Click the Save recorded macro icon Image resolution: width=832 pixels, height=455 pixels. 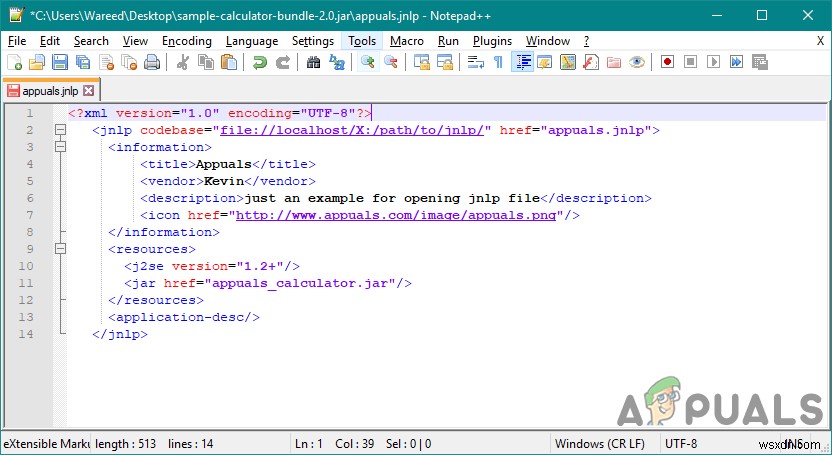click(x=760, y=63)
